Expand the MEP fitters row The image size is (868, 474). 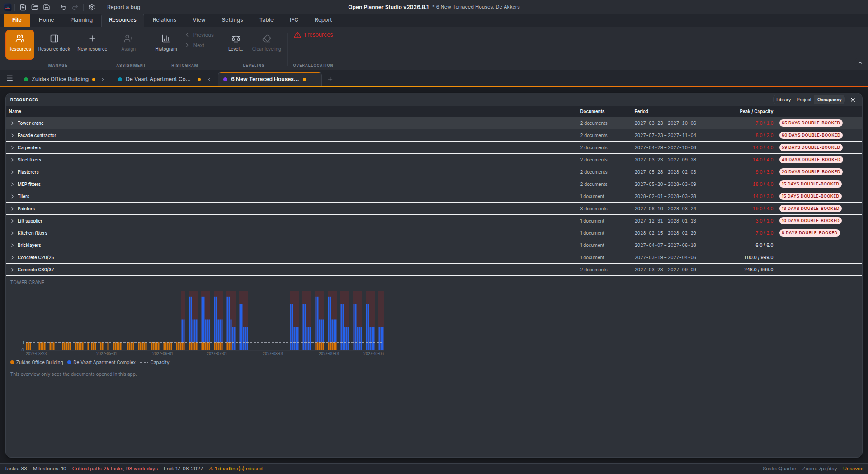[x=13, y=184]
